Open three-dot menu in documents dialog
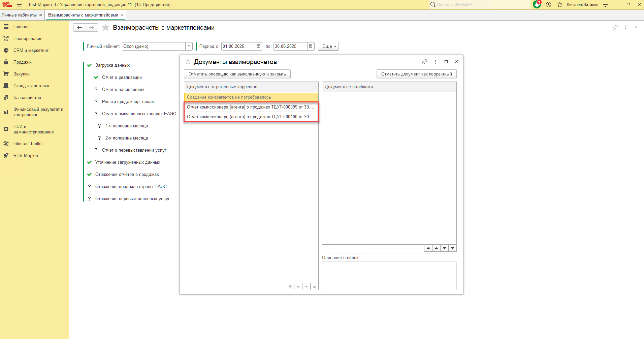 (436, 62)
